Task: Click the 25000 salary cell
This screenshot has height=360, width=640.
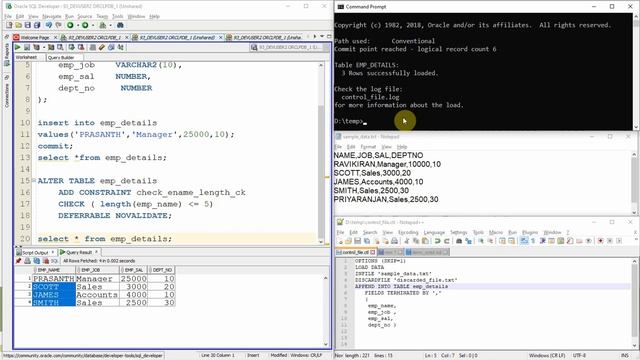Action: click(134, 278)
